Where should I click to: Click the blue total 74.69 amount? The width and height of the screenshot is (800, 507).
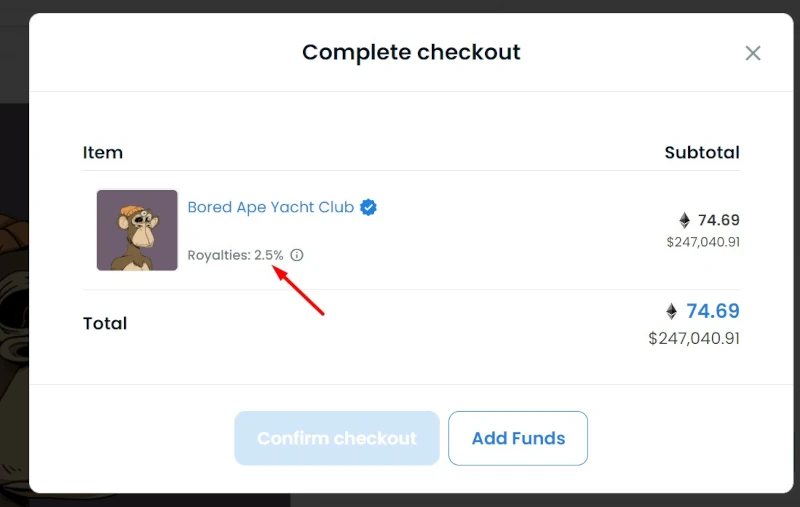tap(713, 311)
